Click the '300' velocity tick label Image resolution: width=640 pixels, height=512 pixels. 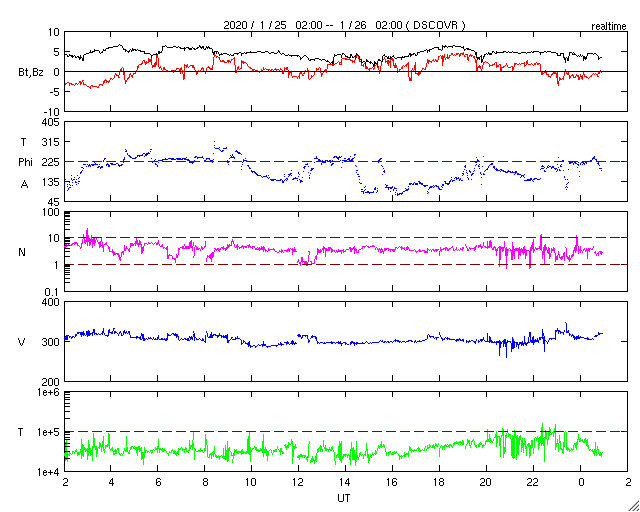coord(51,342)
